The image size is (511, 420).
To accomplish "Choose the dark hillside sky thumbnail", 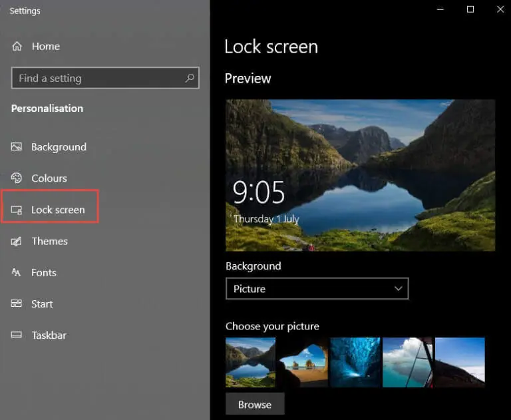I will (x=460, y=362).
